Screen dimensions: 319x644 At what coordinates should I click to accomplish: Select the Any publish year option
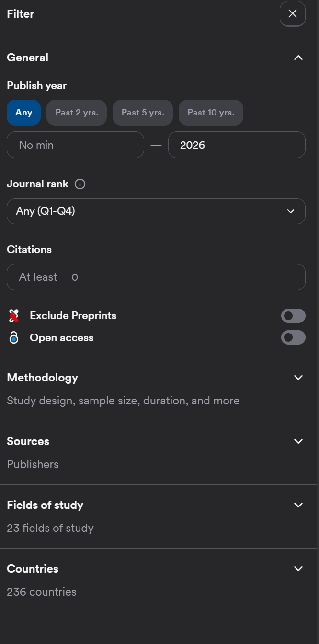(x=23, y=113)
